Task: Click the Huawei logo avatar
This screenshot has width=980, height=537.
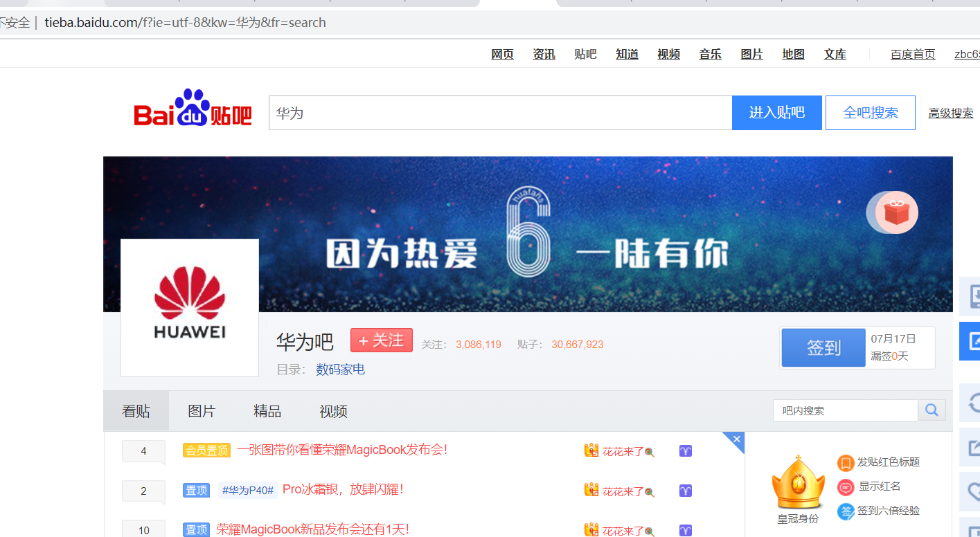Action: coord(190,308)
